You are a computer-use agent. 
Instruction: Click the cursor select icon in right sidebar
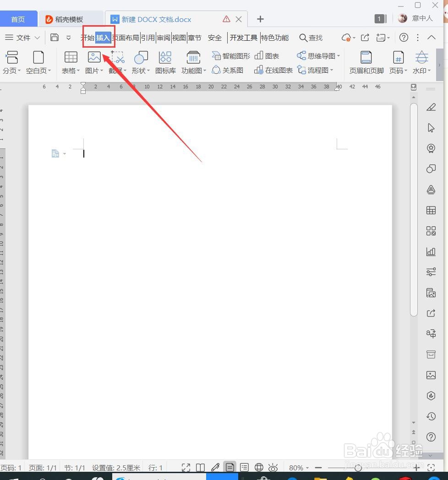pos(431,128)
